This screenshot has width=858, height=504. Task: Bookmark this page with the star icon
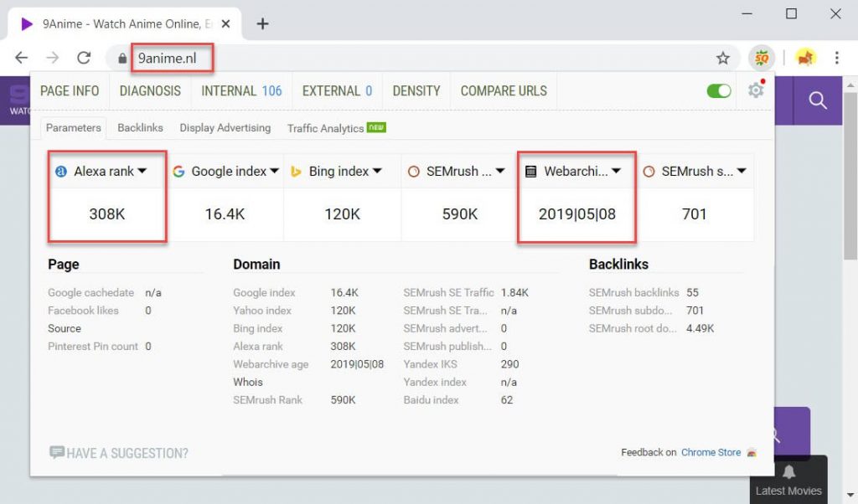point(723,58)
